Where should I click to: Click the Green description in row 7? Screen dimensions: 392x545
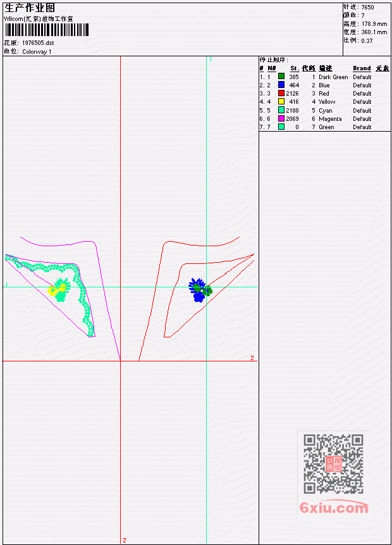(x=326, y=127)
